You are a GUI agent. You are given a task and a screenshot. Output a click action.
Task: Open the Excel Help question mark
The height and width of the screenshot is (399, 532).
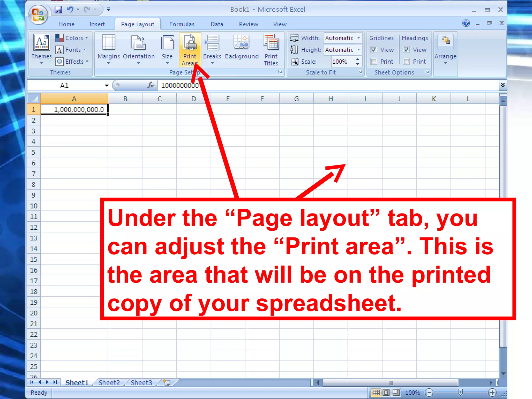coord(466,23)
